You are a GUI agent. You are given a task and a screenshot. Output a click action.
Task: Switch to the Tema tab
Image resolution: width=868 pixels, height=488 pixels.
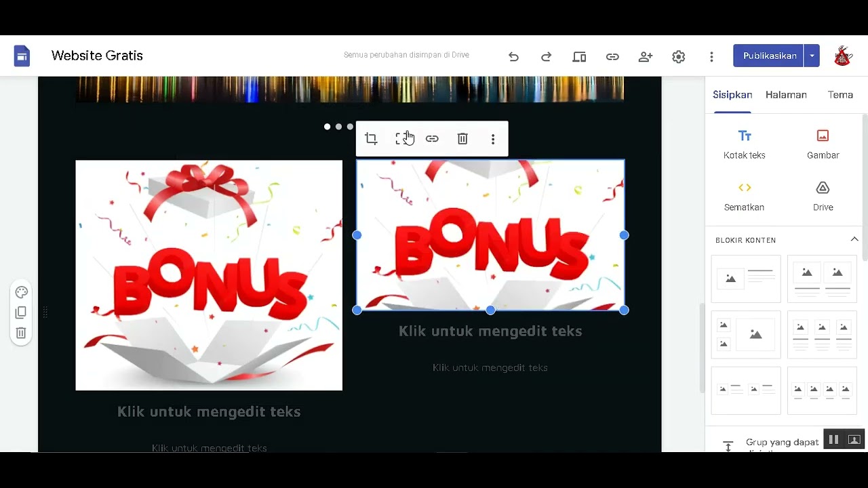pos(840,95)
